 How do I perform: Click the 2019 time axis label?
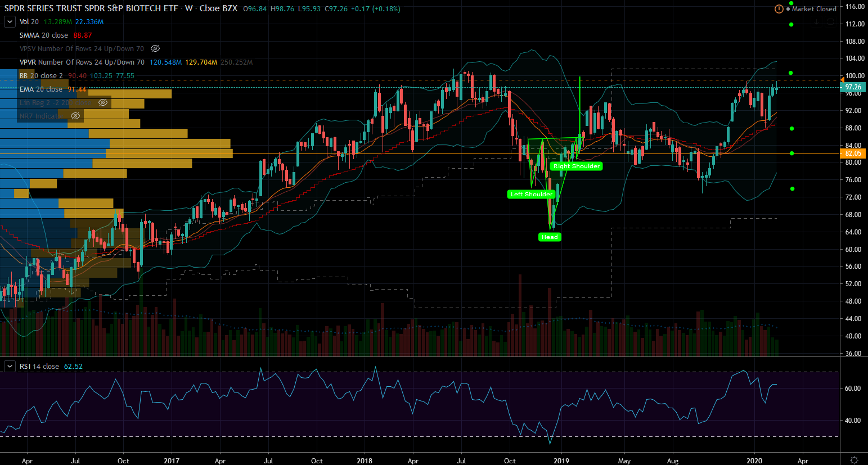point(561,461)
